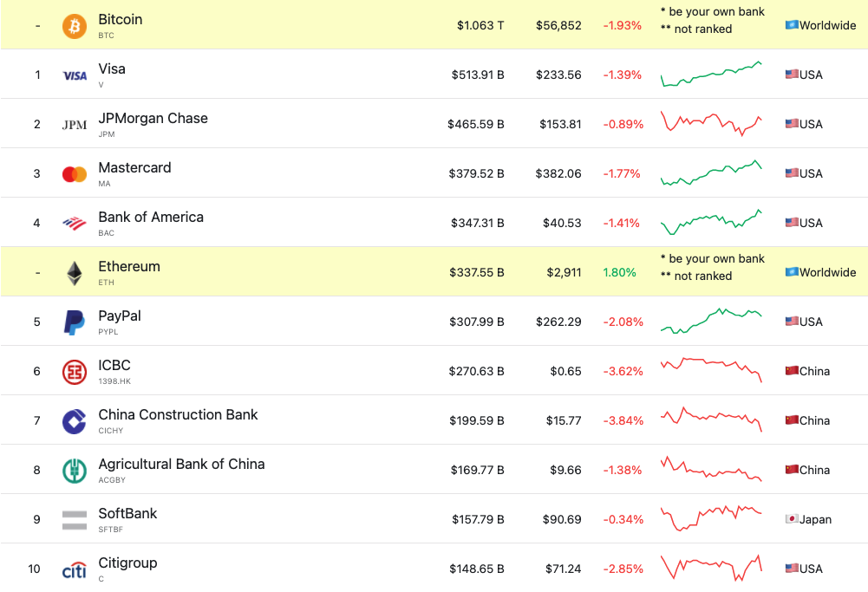The height and width of the screenshot is (592, 868).
Task: Open the Bank of America link
Action: (x=151, y=217)
